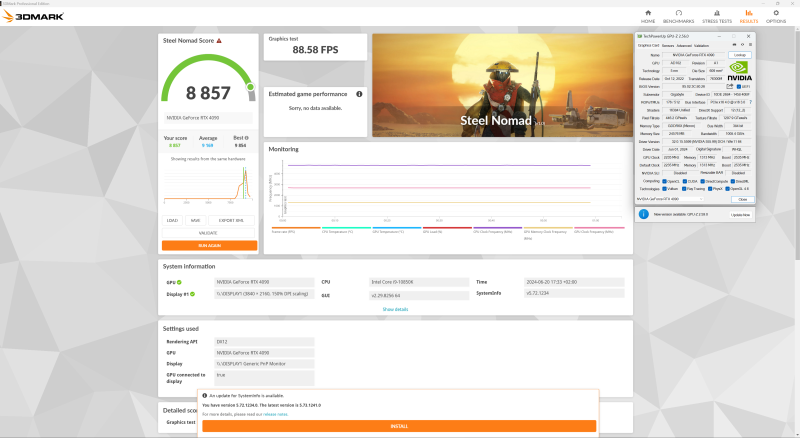The height and width of the screenshot is (438, 800).
Task: Toggle the CUDA checkbox in GPU-Z
Action: (687, 181)
